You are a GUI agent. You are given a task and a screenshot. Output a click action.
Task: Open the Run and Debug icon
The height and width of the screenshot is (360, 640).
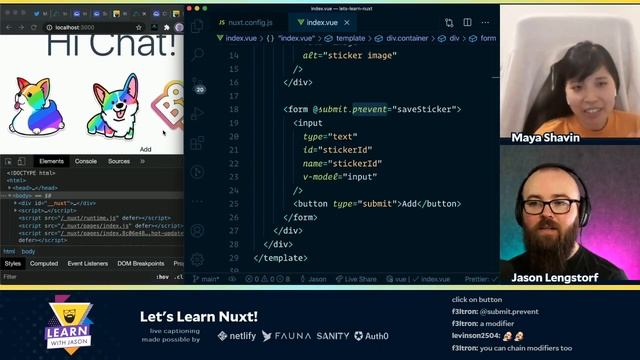pos(198,113)
